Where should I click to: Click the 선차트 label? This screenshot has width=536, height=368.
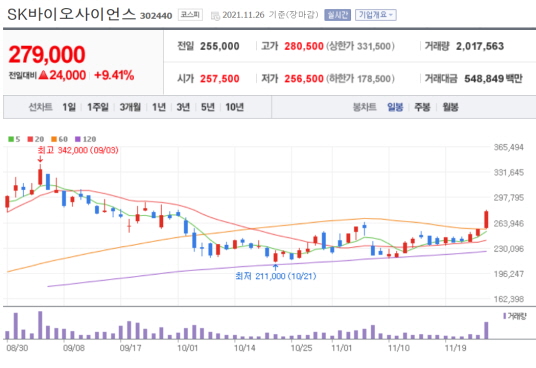[40, 107]
